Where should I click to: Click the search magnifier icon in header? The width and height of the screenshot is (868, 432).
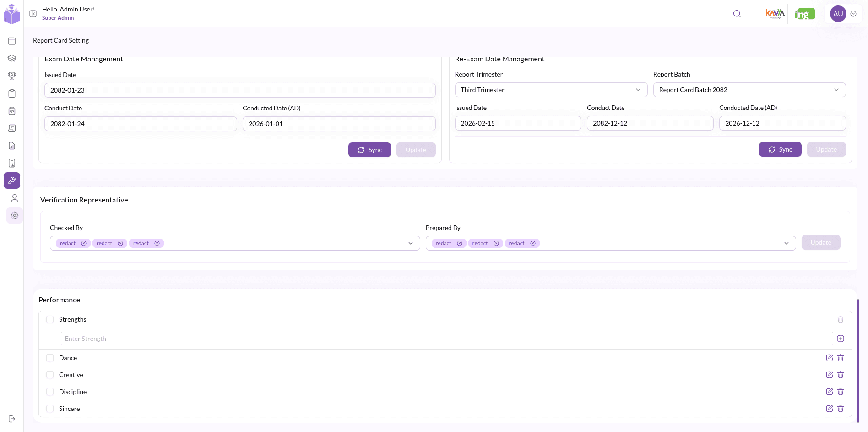[x=737, y=14]
